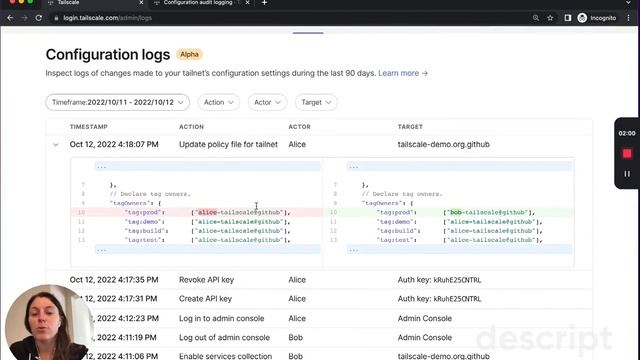Click timestamp Oct 12, 2022 4:18:07 PM
640x360 pixels.
click(114, 144)
